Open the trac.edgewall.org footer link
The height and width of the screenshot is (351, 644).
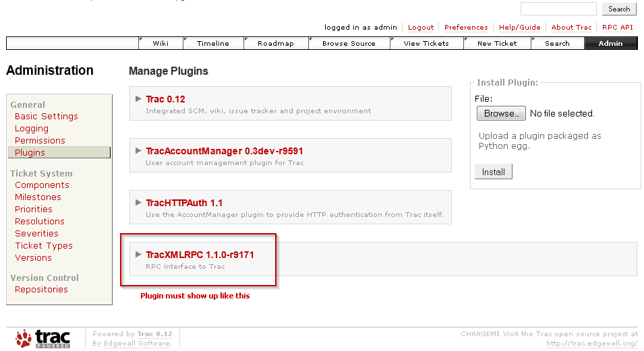[x=592, y=343]
